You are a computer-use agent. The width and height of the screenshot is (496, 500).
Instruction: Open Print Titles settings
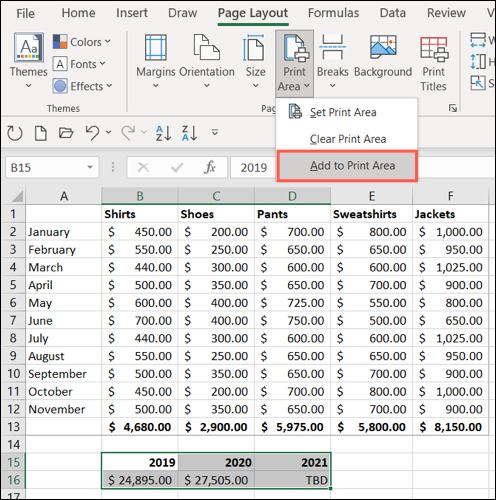[434, 63]
